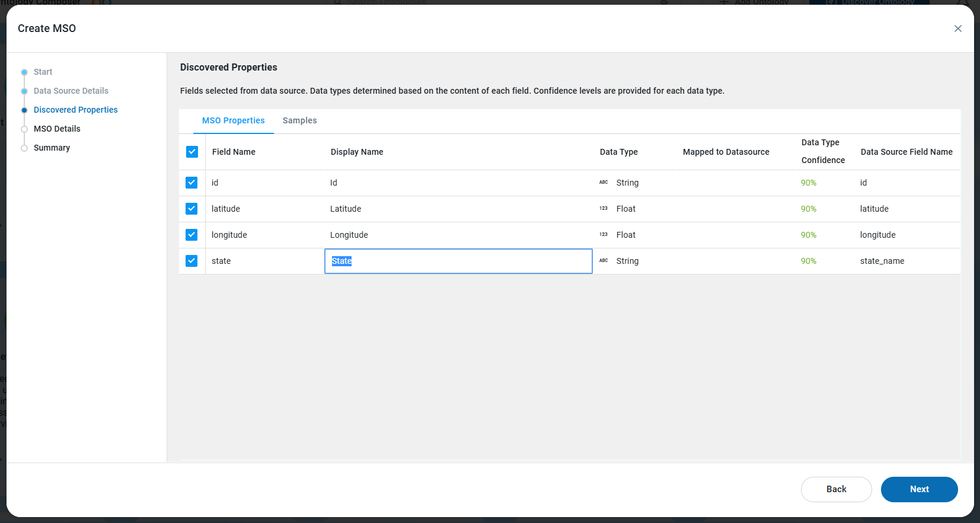Open the Float data type for longitude row

625,235
